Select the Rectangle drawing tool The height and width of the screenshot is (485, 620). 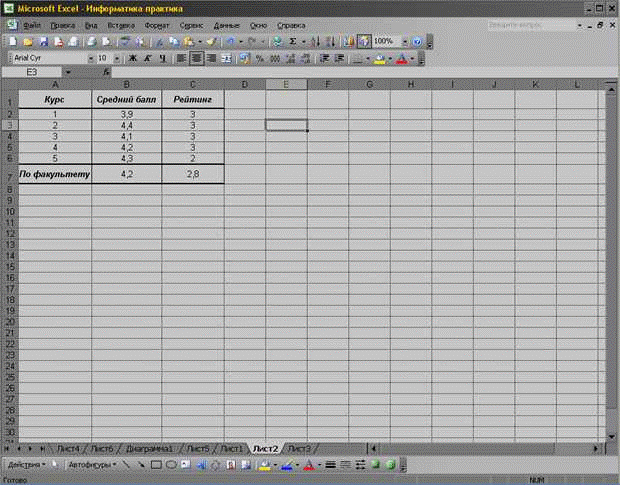[156, 465]
